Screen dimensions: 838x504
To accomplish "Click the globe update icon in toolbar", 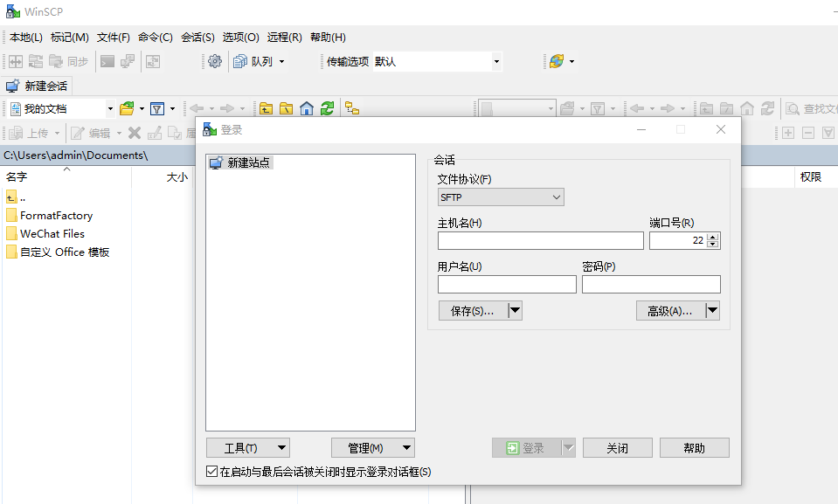I will (x=557, y=61).
